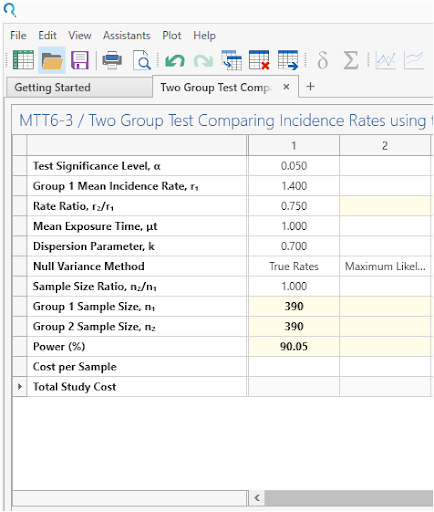Click the copy table columns icon

(232, 60)
